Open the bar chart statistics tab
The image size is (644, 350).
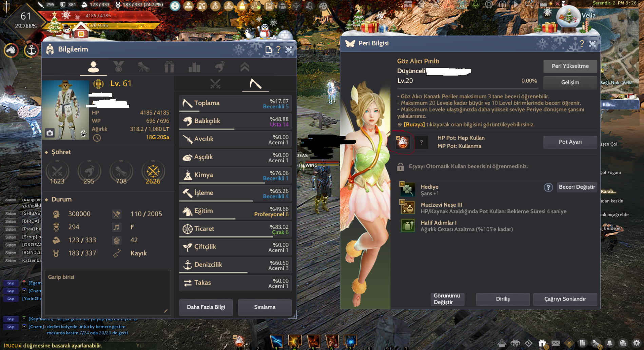tap(194, 67)
